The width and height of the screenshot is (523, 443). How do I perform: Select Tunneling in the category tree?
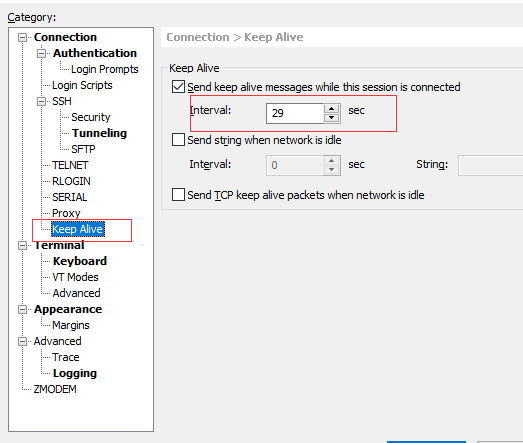(x=99, y=133)
